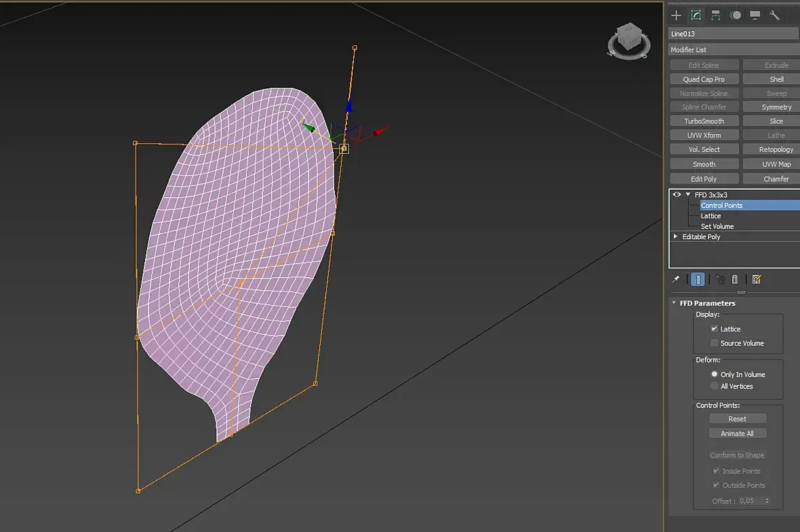Toggle FFD 3x3x3 modifier visibility eye
This screenshot has height=532, width=800.
[x=677, y=195]
